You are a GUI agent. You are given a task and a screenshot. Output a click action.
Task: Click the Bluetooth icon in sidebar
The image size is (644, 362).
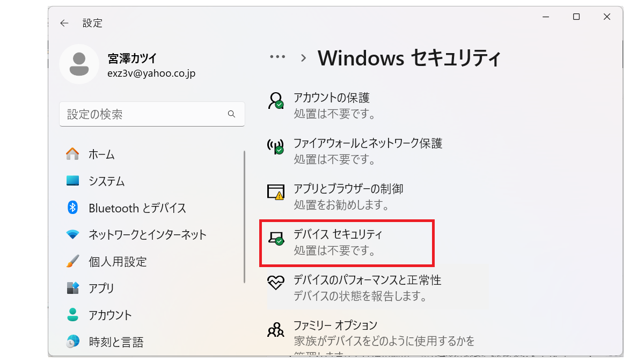point(72,208)
